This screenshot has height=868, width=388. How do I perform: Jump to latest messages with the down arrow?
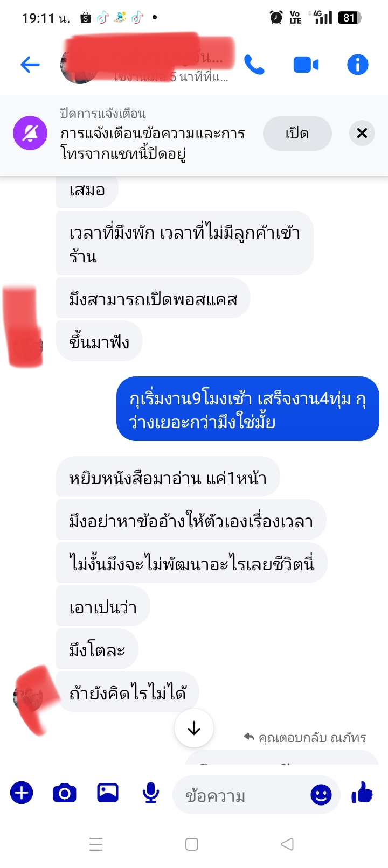point(194,728)
